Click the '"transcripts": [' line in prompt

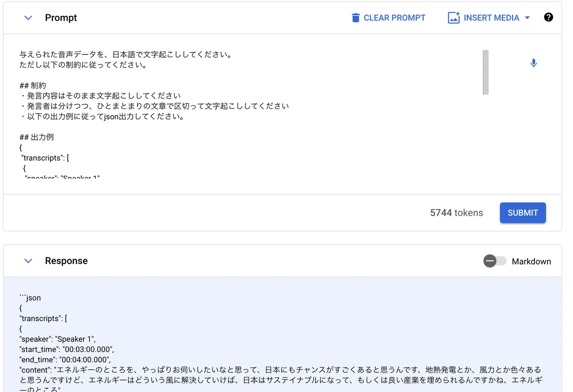point(45,158)
